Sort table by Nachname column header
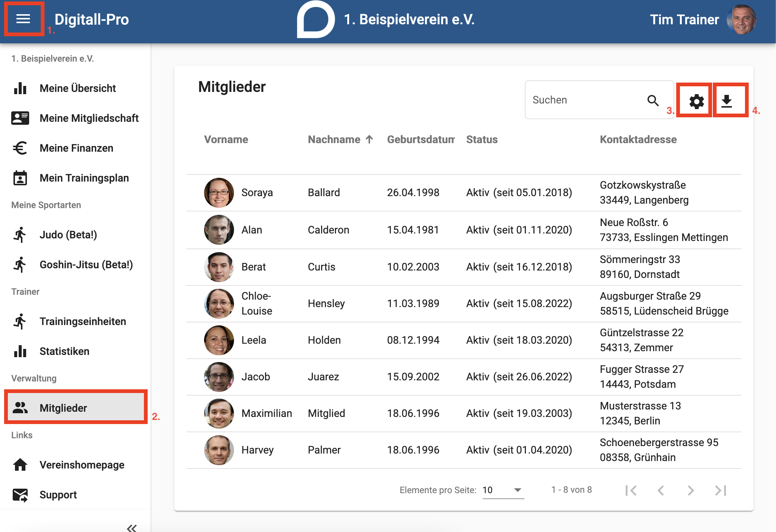 point(334,139)
